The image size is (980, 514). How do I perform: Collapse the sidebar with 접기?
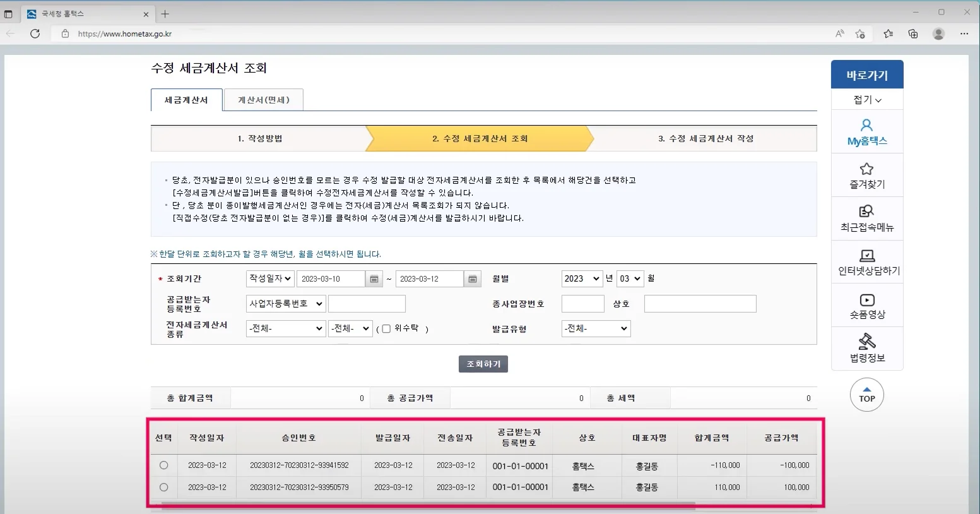tap(866, 99)
